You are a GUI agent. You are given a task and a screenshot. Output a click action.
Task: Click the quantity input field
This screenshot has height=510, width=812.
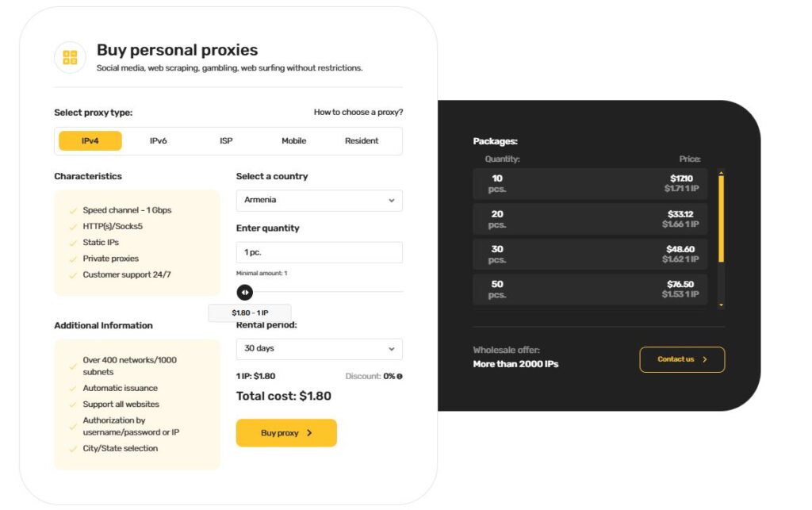click(x=319, y=252)
